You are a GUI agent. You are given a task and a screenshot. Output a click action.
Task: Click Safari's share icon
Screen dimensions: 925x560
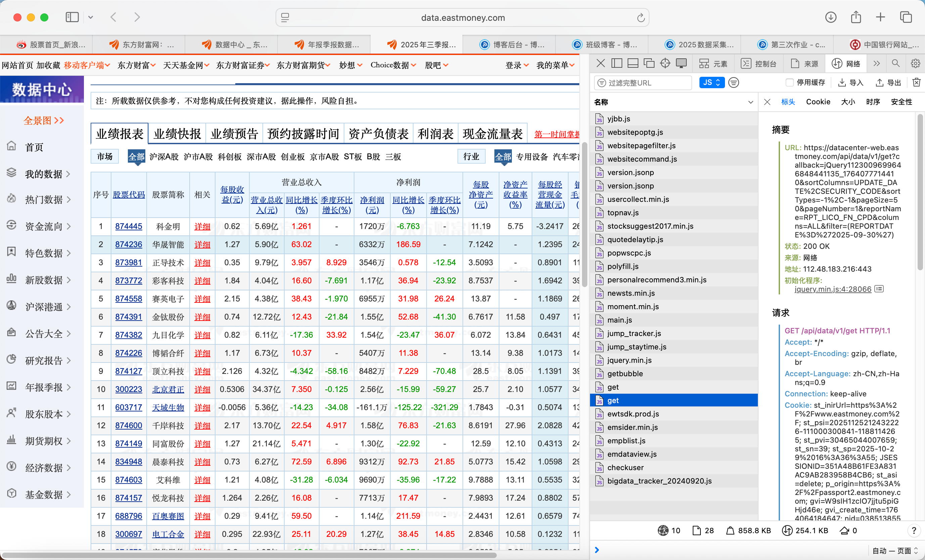pos(856,17)
